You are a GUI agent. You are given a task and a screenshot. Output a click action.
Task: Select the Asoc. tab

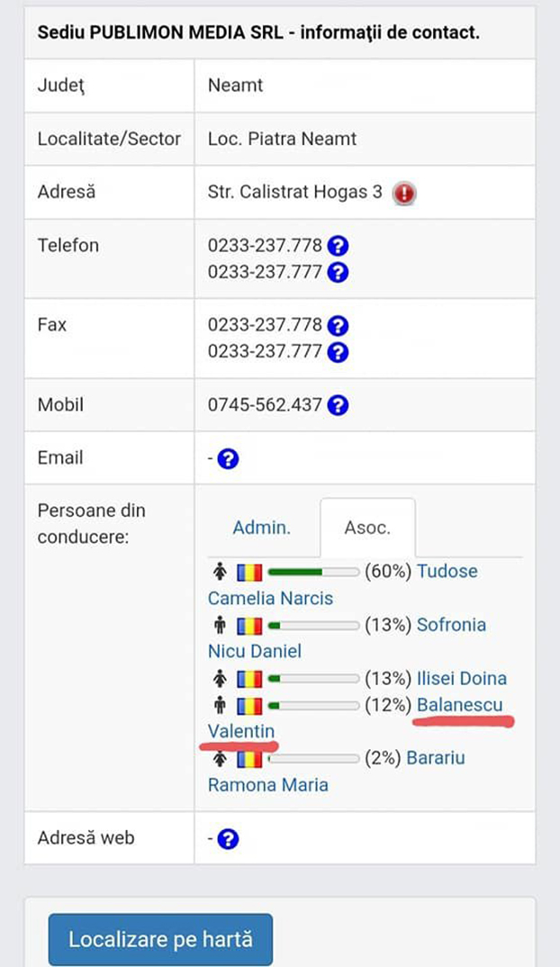coord(366,527)
